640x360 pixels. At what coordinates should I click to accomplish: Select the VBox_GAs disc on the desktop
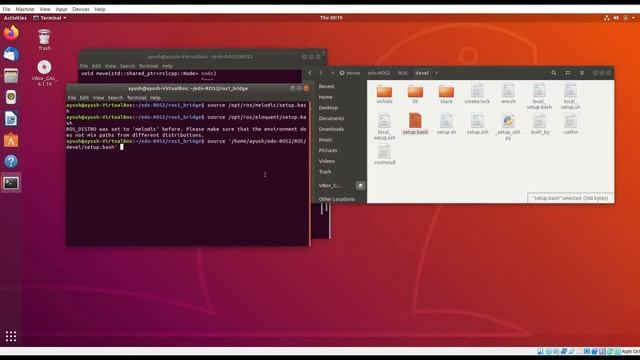[x=44, y=73]
